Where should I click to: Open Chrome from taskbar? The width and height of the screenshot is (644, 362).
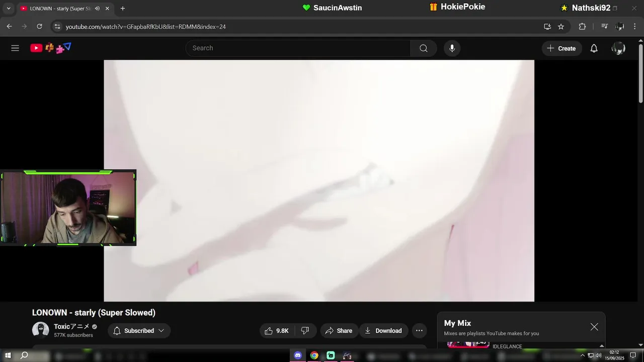pos(314,355)
